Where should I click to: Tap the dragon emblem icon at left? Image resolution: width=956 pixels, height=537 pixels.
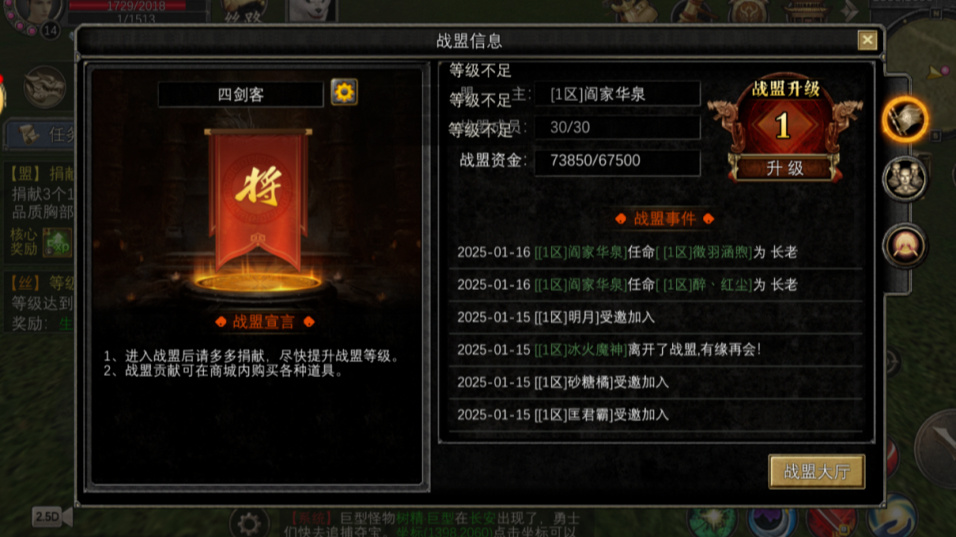pos(45,87)
